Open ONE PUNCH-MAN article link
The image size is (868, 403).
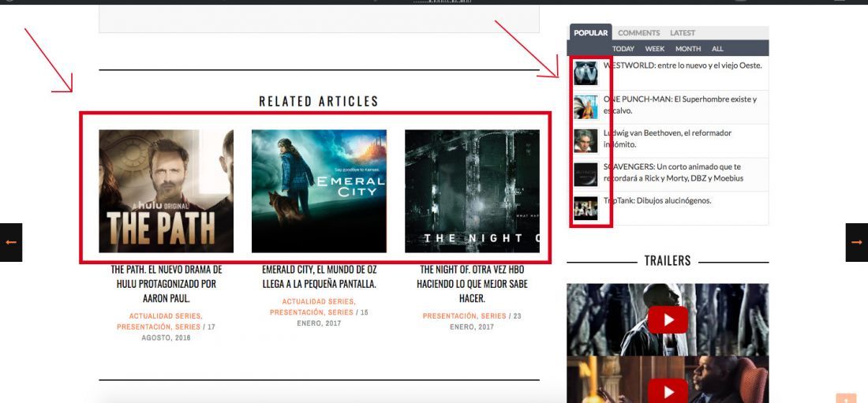click(x=679, y=105)
